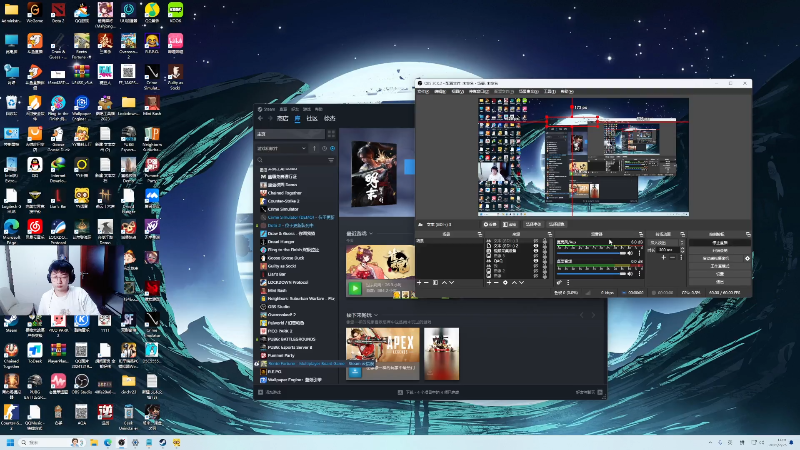
Task: Remove selected source with Sources minus icon
Action: click(496, 282)
